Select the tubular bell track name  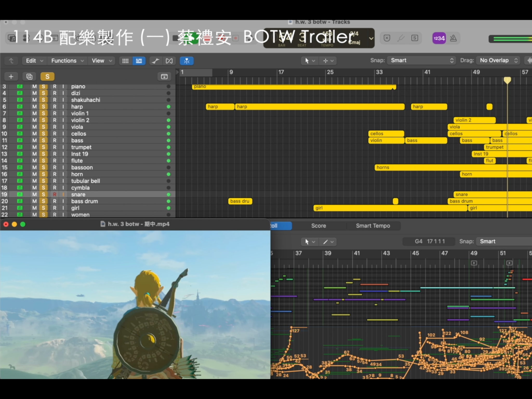pyautogui.click(x=85, y=181)
